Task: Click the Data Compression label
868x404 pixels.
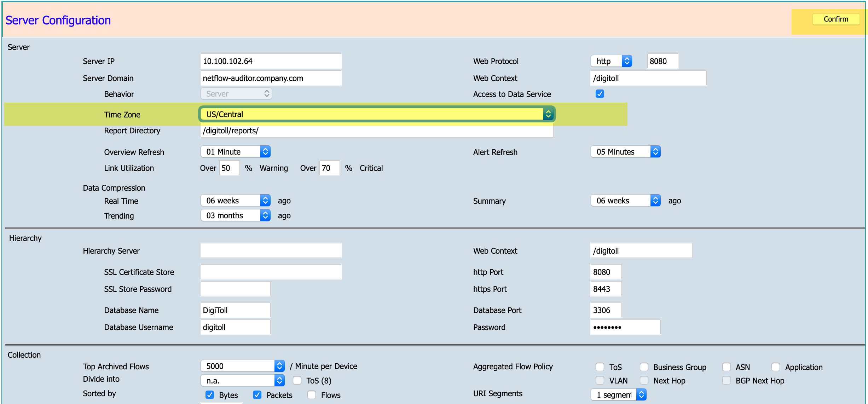Action: (114, 188)
